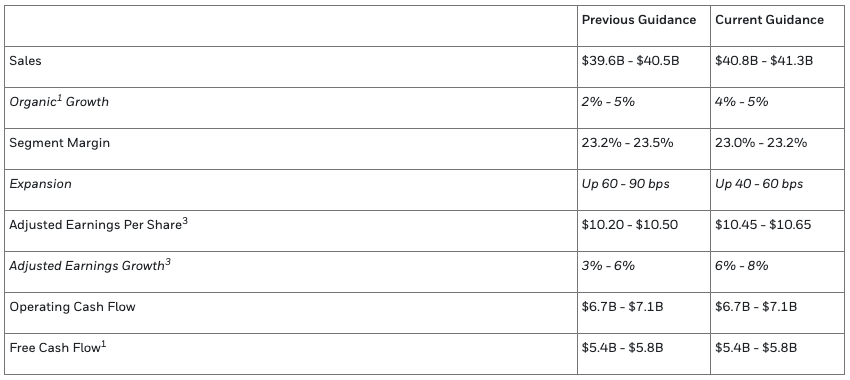Image resolution: width=850 pixels, height=380 pixels.
Task: Click the $10.45 - $10.65 EPS cell
Action: tap(763, 224)
